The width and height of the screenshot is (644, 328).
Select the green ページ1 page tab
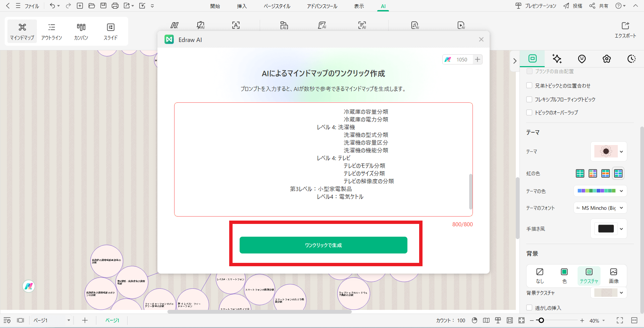click(x=112, y=320)
